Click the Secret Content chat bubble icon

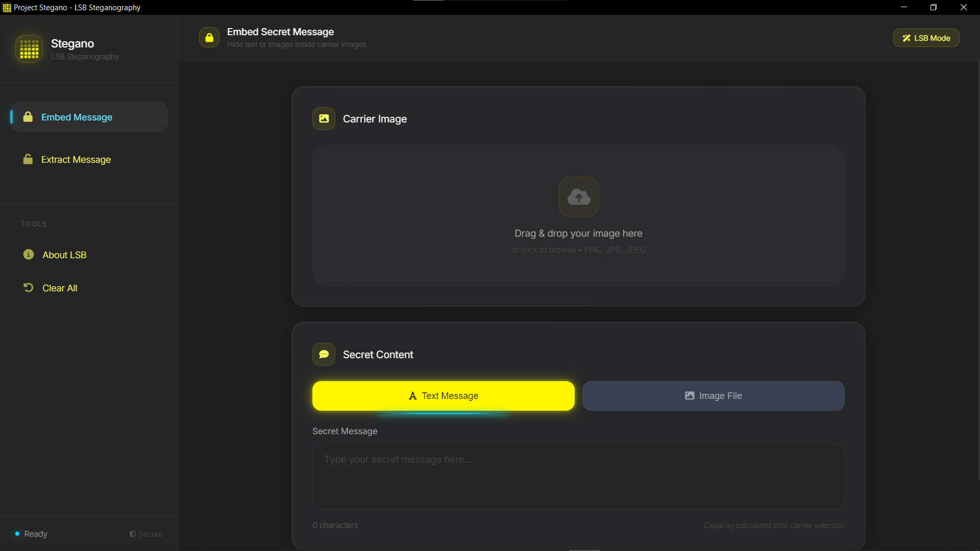pyautogui.click(x=324, y=354)
